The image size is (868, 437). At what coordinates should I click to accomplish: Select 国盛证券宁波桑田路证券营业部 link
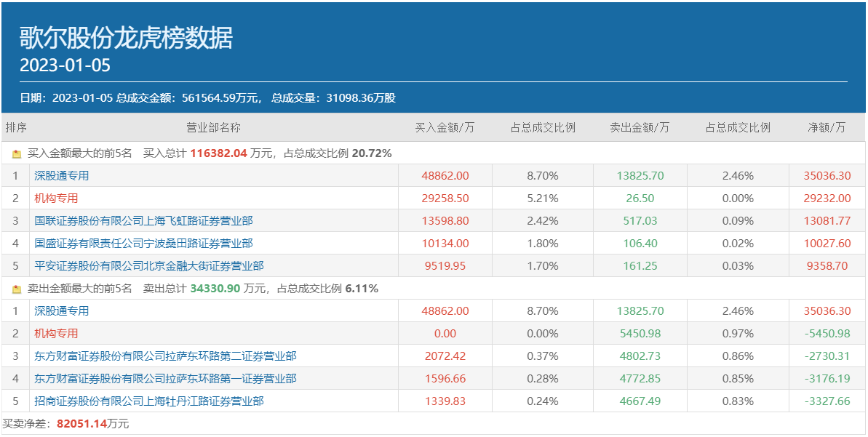143,244
